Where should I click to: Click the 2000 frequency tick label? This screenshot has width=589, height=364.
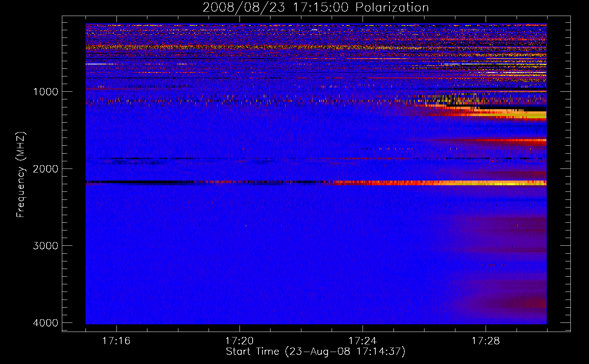tap(46, 169)
